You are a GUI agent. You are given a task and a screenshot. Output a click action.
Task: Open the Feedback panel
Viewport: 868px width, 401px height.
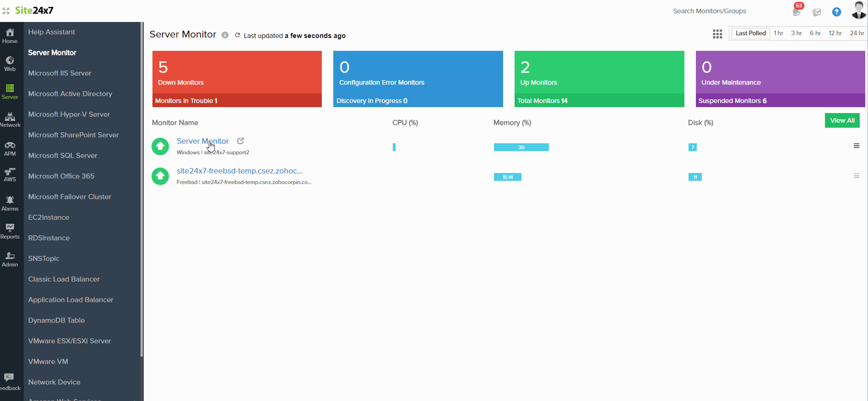(10, 382)
